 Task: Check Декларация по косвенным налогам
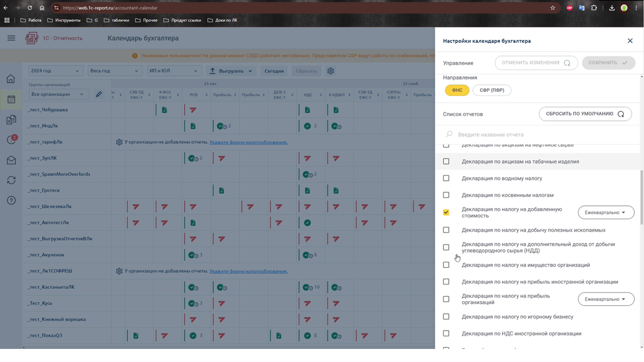(x=446, y=195)
